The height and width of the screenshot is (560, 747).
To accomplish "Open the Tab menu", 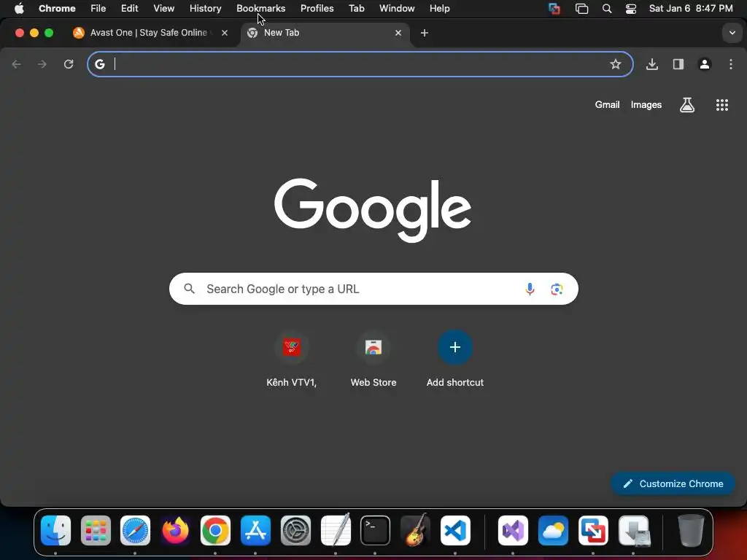I will click(356, 9).
